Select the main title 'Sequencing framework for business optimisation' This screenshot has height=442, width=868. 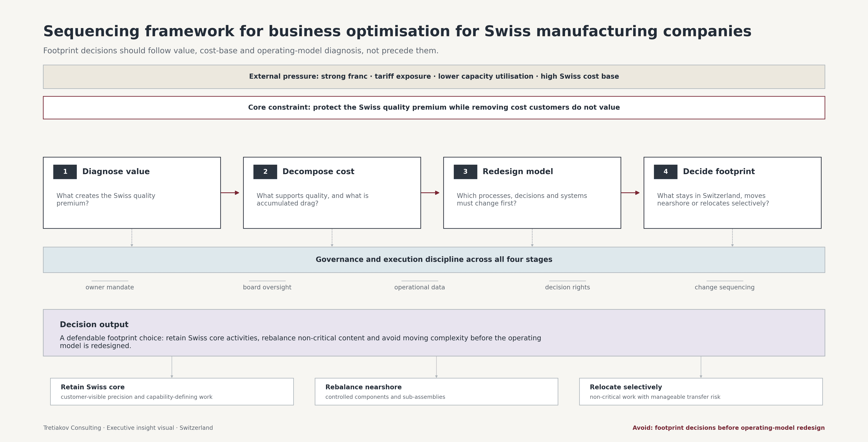click(397, 31)
